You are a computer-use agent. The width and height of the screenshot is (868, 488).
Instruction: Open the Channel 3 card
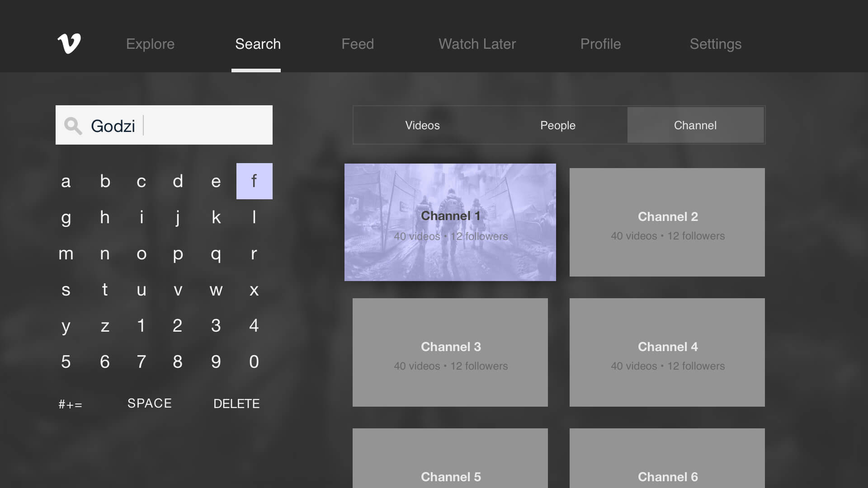tap(450, 352)
